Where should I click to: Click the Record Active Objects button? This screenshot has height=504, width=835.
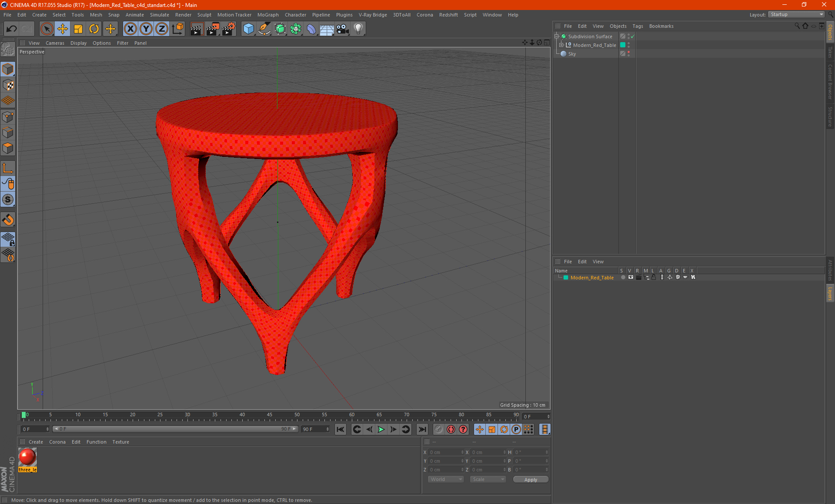click(438, 429)
